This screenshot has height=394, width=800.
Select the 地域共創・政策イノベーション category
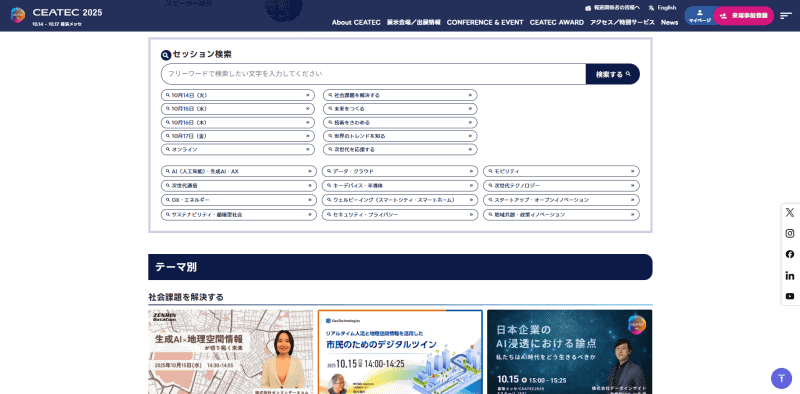(561, 215)
